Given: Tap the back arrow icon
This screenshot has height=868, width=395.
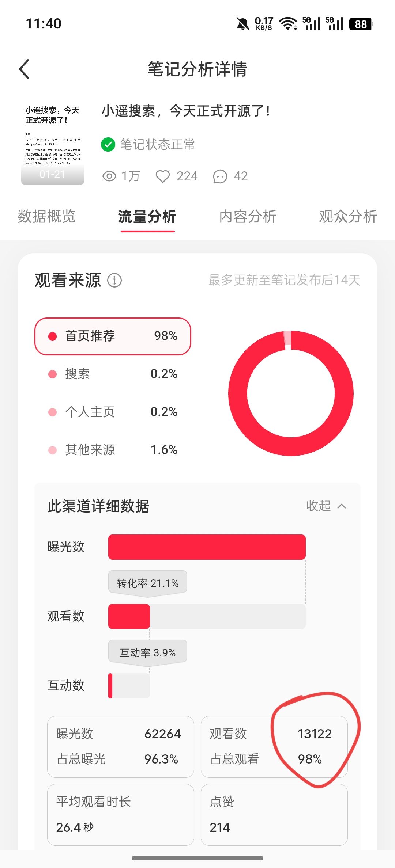Looking at the screenshot, I should pos(24,69).
